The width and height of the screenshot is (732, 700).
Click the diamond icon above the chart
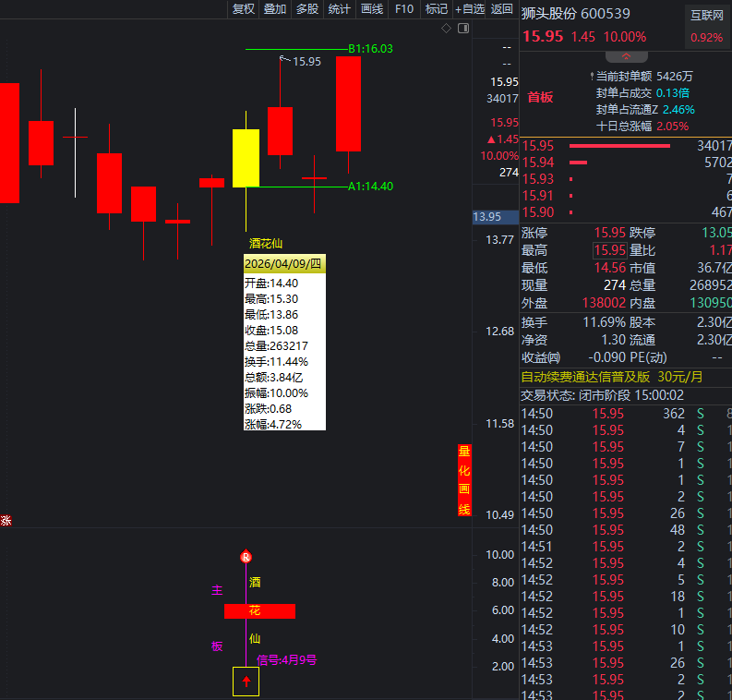click(x=447, y=29)
